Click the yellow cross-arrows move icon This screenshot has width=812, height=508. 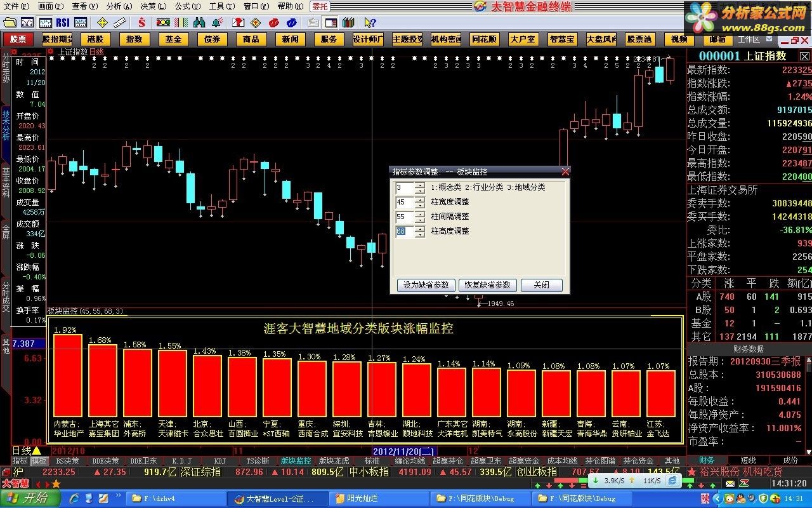(x=102, y=22)
